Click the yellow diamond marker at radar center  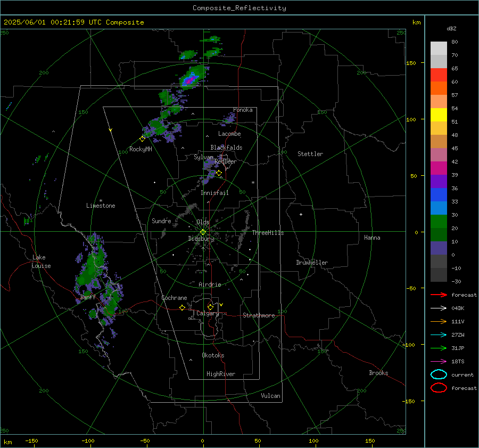tap(203, 232)
